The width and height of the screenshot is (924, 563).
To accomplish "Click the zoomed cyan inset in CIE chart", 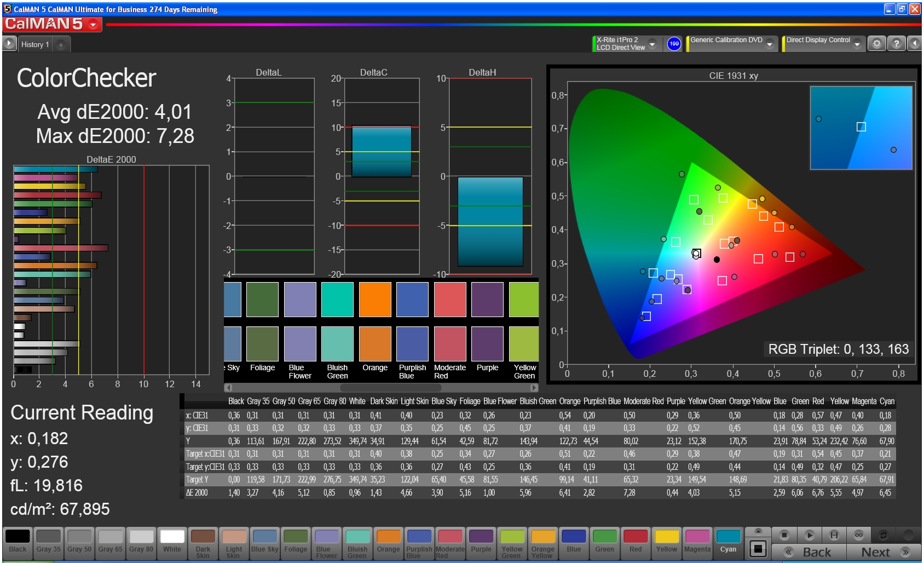I will click(x=861, y=128).
